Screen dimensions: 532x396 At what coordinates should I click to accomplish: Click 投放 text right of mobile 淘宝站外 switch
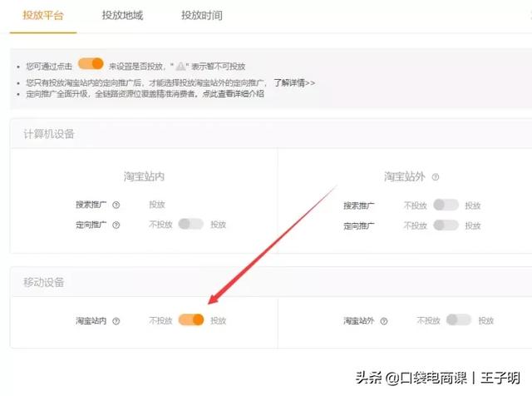pyautogui.click(x=485, y=320)
